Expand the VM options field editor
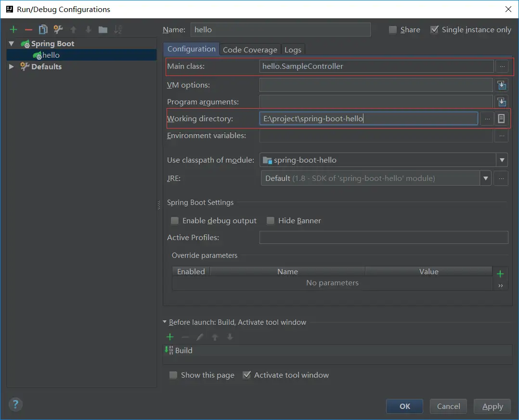The image size is (519, 420). coord(502,85)
